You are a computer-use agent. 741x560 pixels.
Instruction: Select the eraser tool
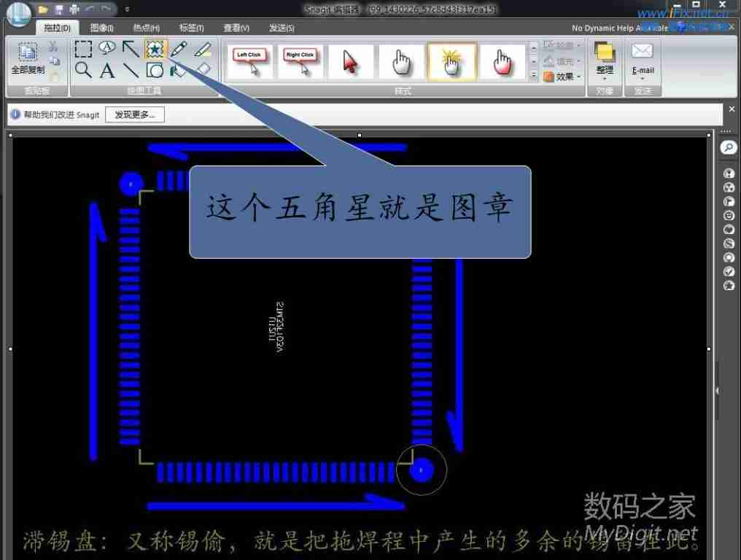point(205,70)
